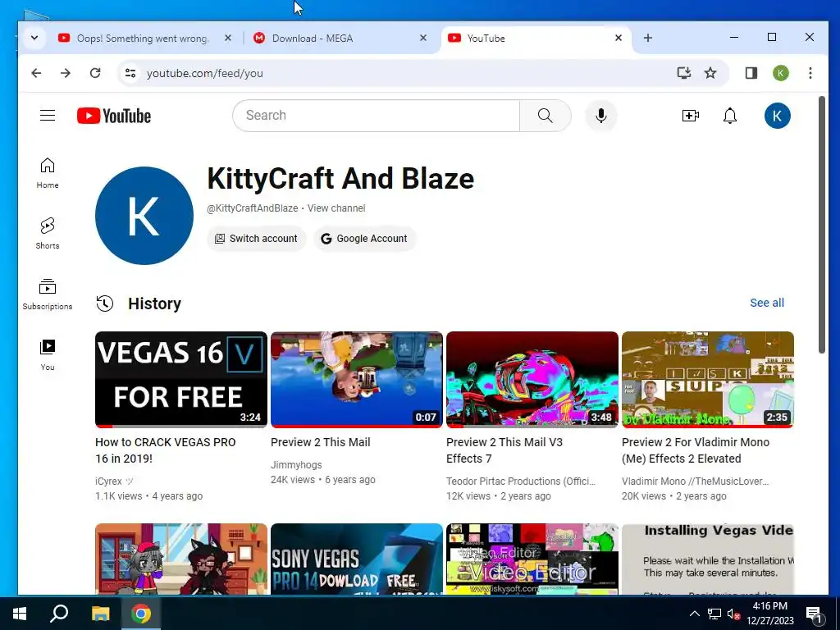Viewport: 840px width, 630px height.
Task: Open the 2:35 Vladimir Mono thumbnail
Action: (708, 379)
